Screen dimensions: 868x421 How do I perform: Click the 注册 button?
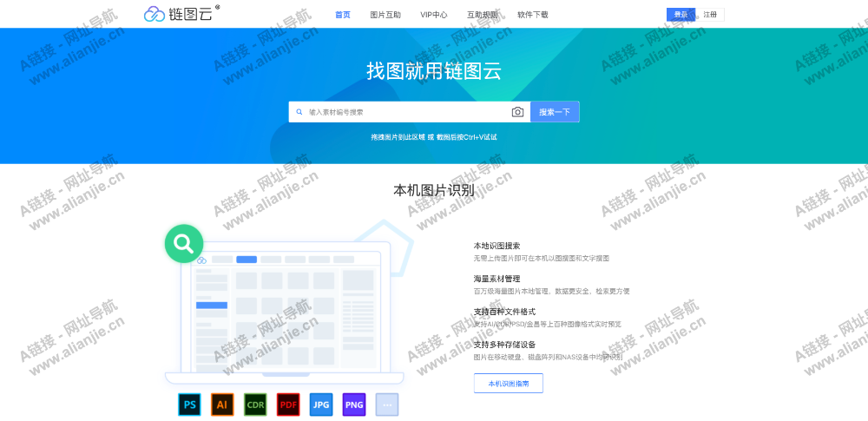coord(710,15)
